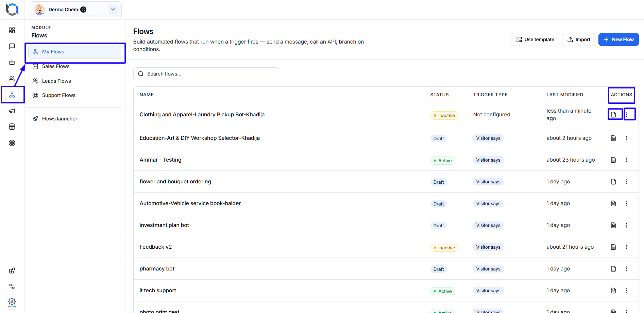The width and height of the screenshot is (644, 313).
Task: Open the integrations icon near sidebar bottom
Action: pos(12,270)
